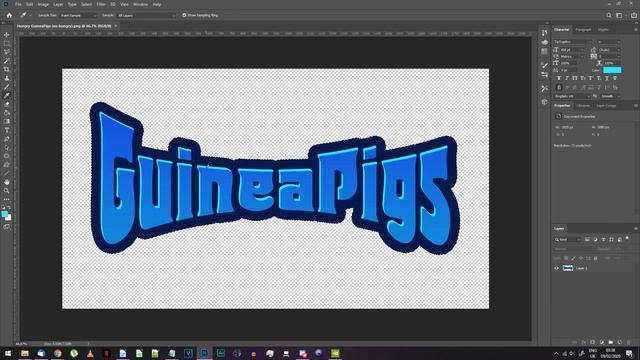This screenshot has height=360, width=640.
Task: Select the Gradient tool
Action: pyautogui.click(x=7, y=121)
